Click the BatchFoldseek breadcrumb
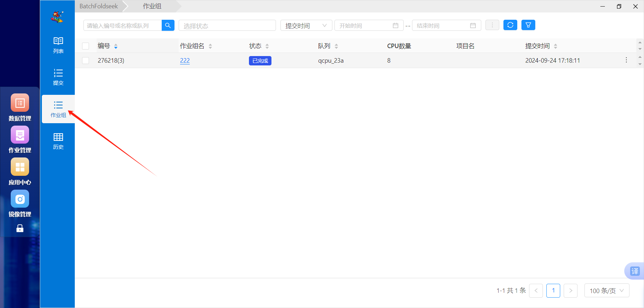Viewport: 644px width, 308px height. click(99, 6)
